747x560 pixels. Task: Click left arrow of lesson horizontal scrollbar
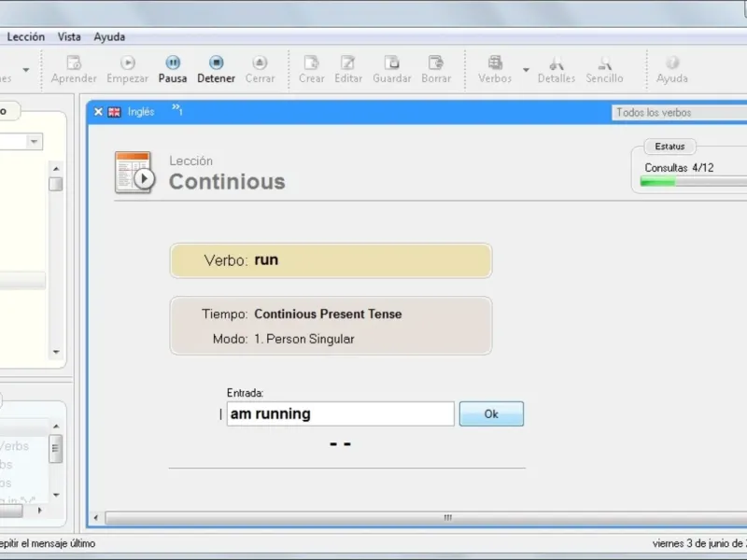tap(96, 518)
